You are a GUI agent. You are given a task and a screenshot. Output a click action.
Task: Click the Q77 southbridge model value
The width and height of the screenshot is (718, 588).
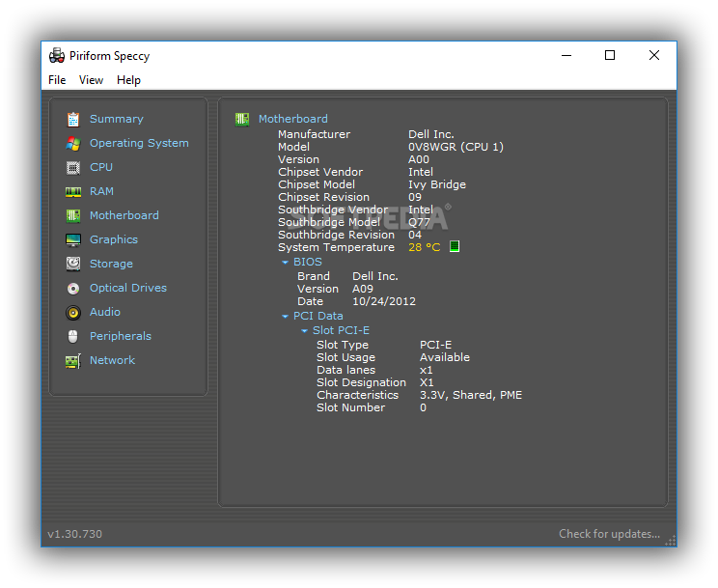(419, 222)
